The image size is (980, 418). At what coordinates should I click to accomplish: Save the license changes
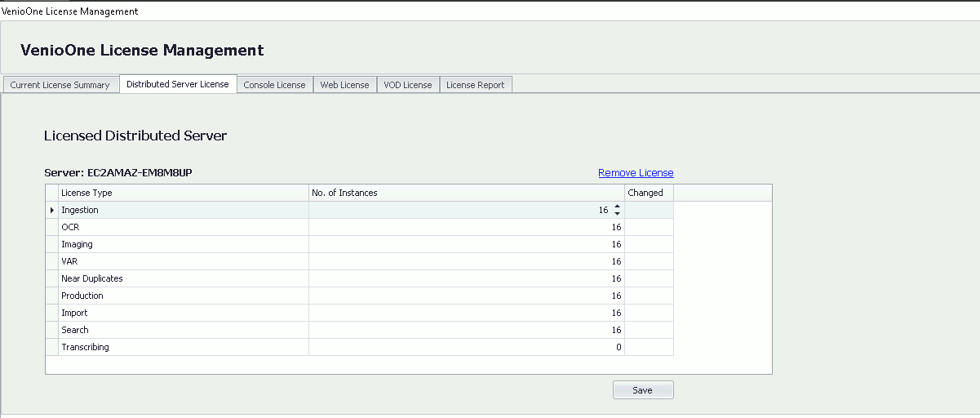click(643, 390)
